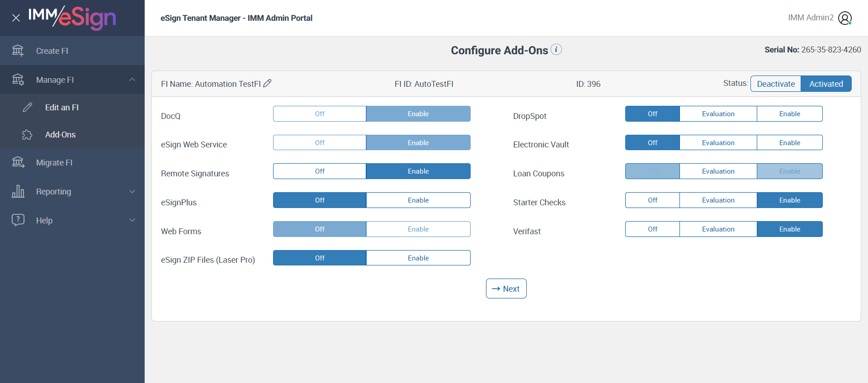Click the Next button
868x383 pixels.
[x=506, y=288]
